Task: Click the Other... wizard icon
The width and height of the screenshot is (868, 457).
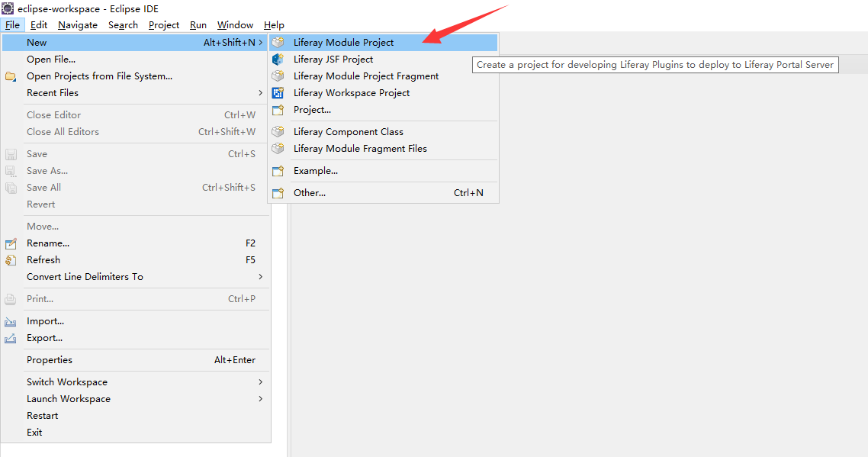Action: [x=278, y=193]
